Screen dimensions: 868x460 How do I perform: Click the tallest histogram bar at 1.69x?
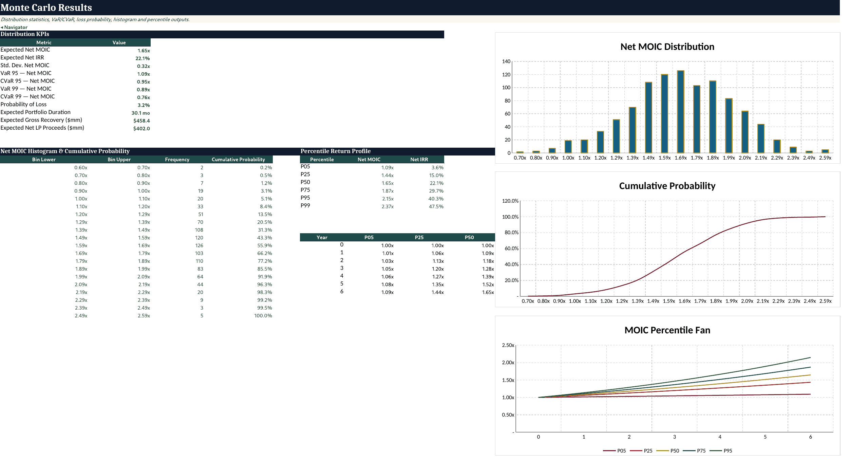click(x=680, y=112)
